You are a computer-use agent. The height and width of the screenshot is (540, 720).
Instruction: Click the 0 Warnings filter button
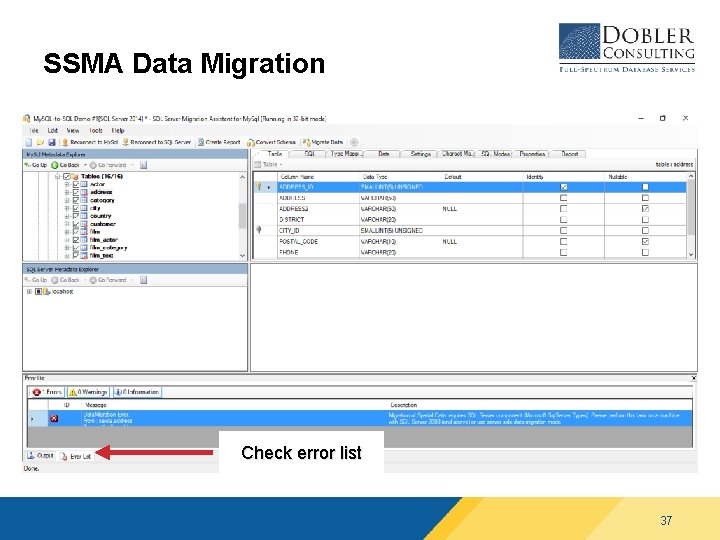tap(89, 392)
